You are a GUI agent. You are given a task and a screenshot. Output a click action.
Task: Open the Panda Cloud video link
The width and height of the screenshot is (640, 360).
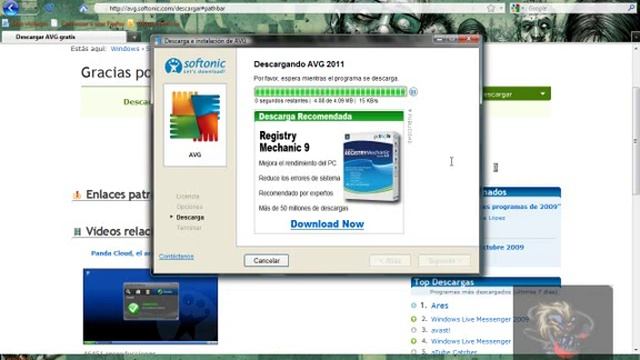[121, 253]
